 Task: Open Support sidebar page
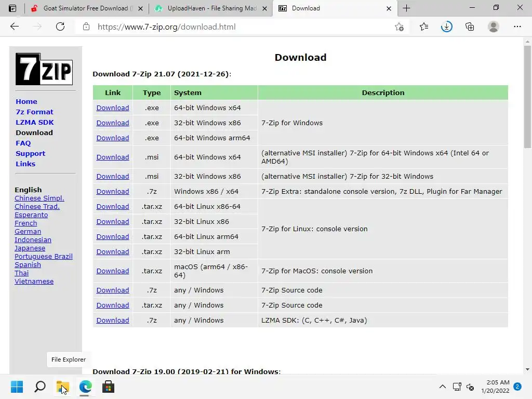[x=30, y=153]
